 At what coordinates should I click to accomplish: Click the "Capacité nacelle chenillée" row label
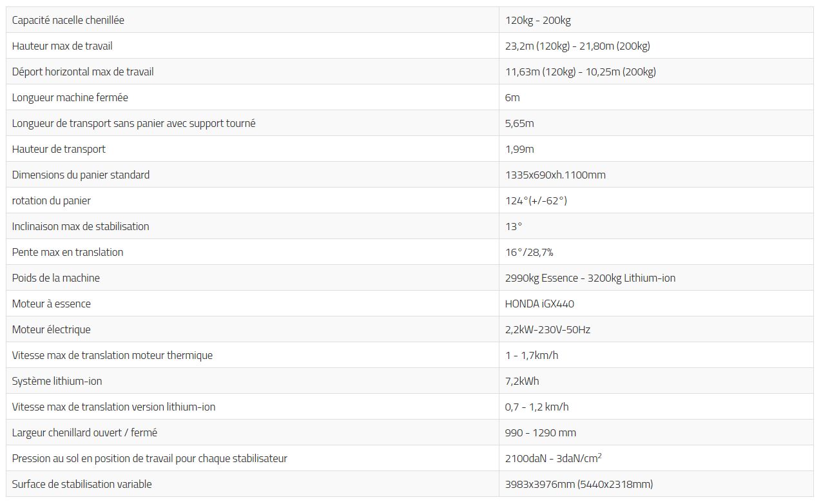click(x=68, y=20)
